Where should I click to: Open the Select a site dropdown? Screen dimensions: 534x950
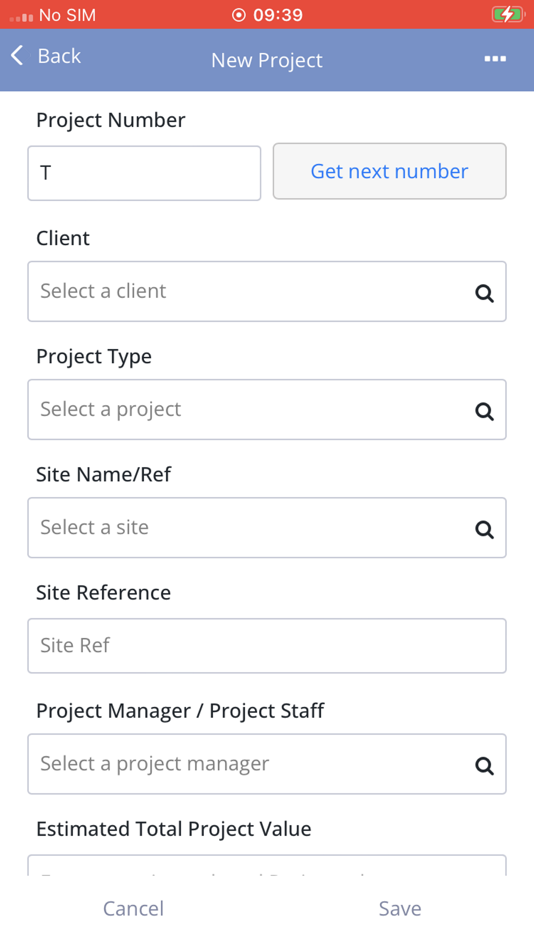pos(267,528)
